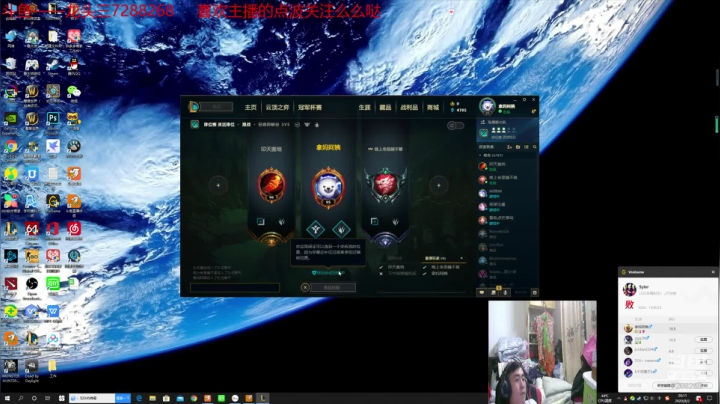Open the 主页 tab in League client
The width and height of the screenshot is (720, 404).
(x=250, y=107)
